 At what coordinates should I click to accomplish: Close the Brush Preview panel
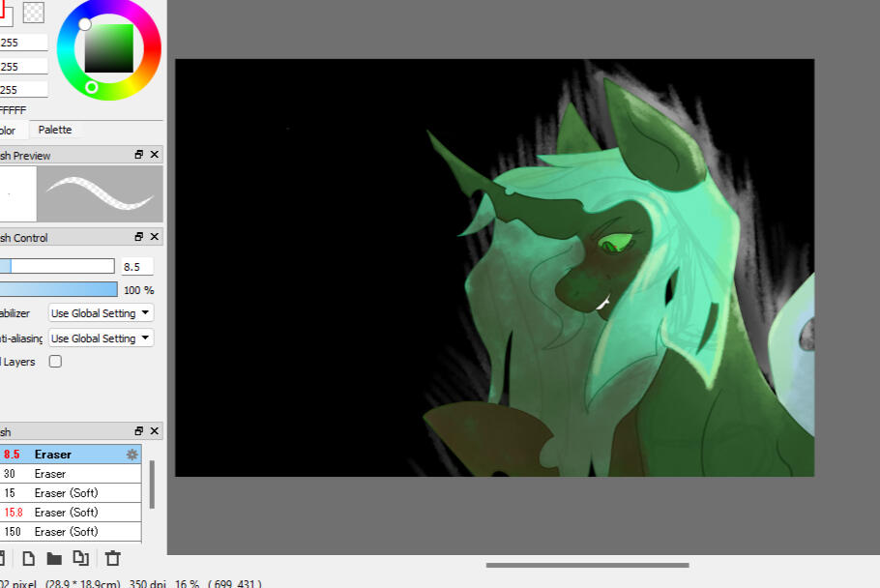click(155, 155)
